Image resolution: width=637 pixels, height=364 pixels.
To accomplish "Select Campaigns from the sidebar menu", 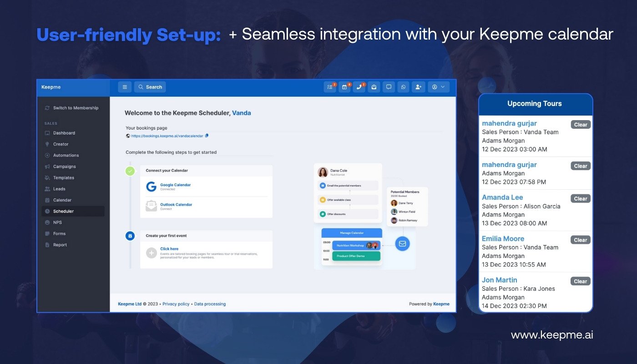I will [x=64, y=167].
